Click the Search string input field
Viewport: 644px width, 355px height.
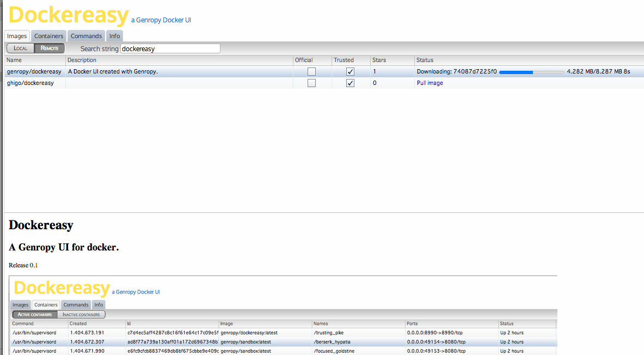click(x=170, y=48)
